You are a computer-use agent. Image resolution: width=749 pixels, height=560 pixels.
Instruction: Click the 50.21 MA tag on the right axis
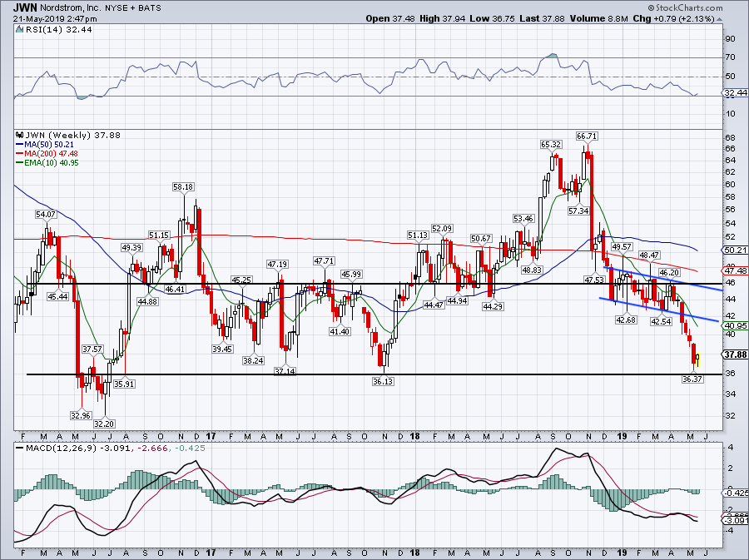point(735,250)
